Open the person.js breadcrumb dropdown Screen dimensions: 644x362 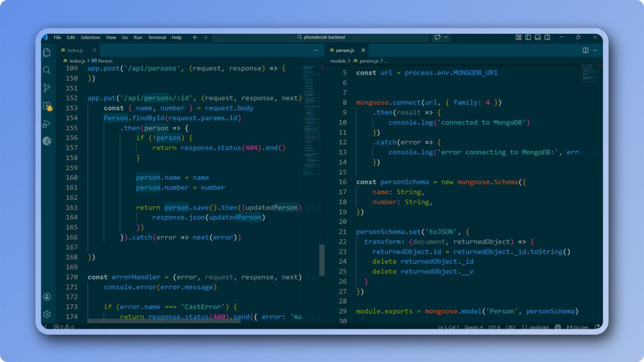pos(365,61)
